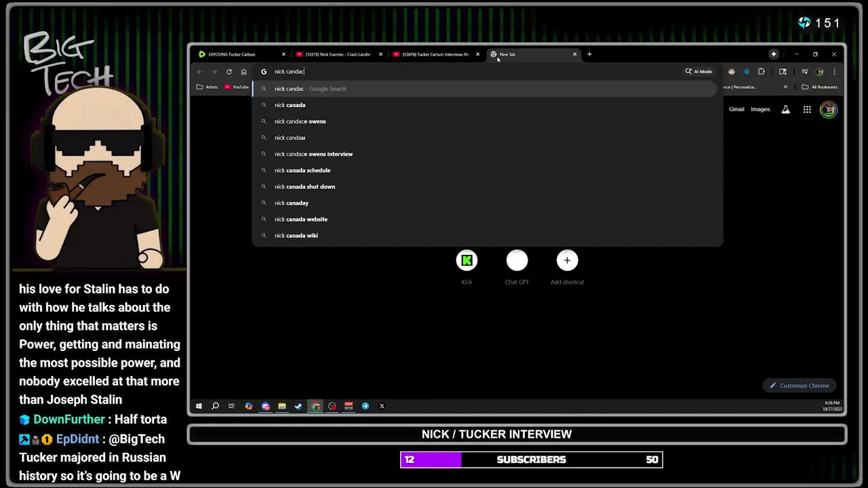Open the Gmail link
The width and height of the screenshot is (868, 488).
pyautogui.click(x=736, y=109)
